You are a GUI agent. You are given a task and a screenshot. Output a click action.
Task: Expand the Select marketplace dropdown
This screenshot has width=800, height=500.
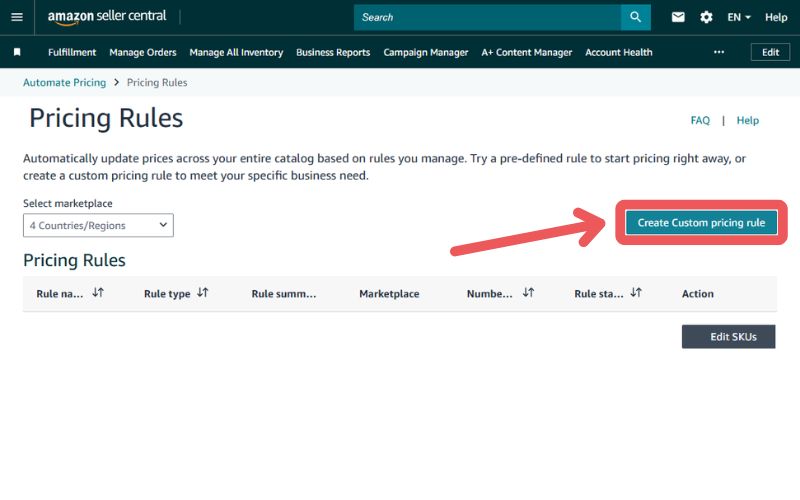98,225
